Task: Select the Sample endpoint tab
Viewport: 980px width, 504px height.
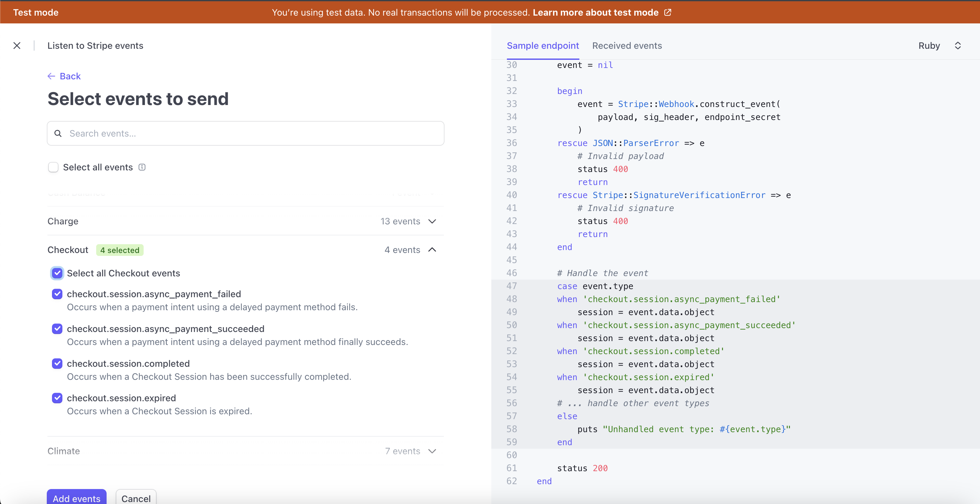Action: [x=543, y=46]
